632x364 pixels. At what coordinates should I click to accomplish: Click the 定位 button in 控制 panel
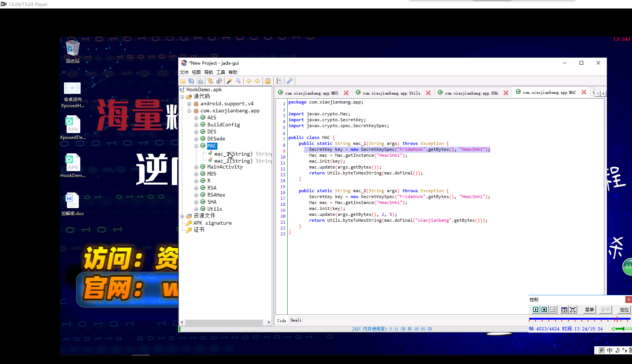pos(624,310)
